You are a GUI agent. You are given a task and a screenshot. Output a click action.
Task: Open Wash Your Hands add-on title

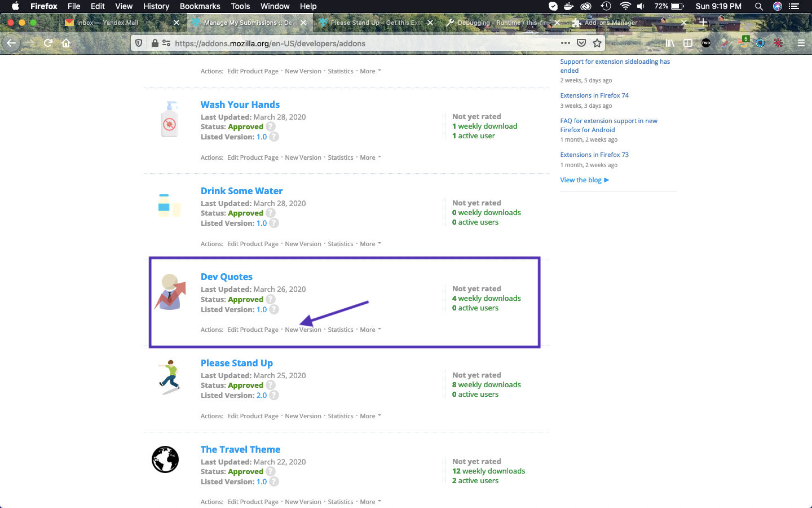point(240,104)
